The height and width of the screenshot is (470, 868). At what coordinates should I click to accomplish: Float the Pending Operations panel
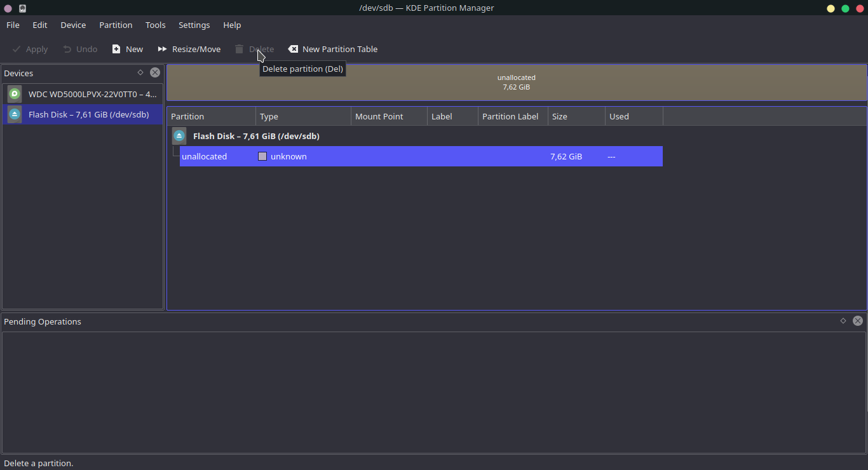[843, 321]
